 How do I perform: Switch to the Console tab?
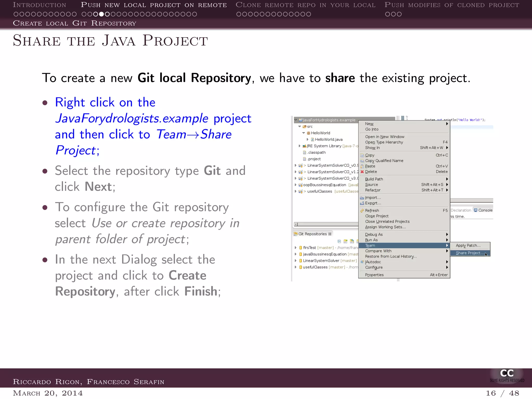click(x=483, y=210)
